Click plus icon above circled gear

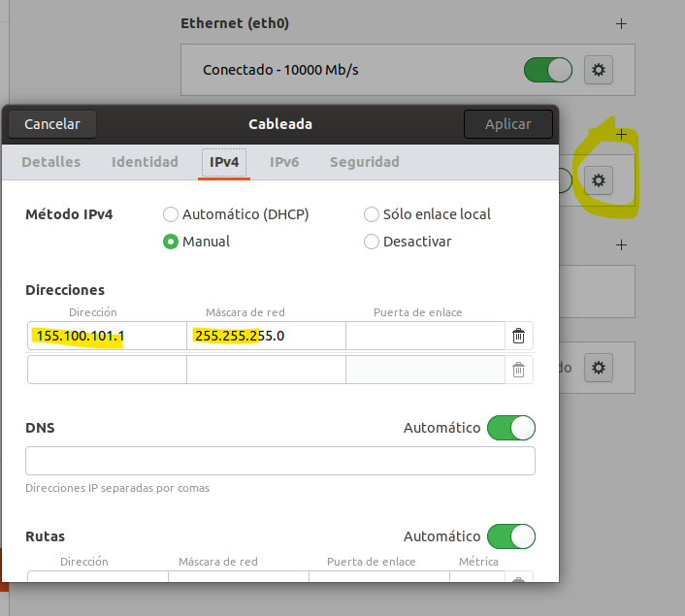(x=622, y=134)
